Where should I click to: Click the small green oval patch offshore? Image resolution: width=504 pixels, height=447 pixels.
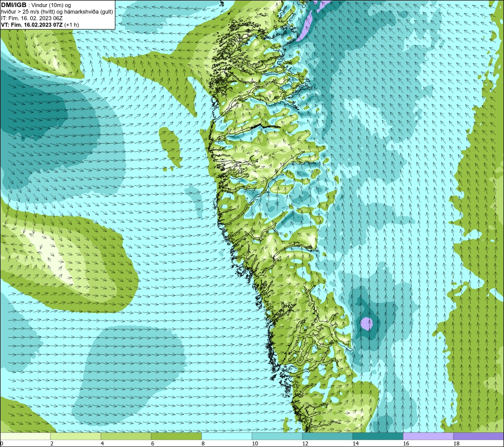[x=171, y=147]
